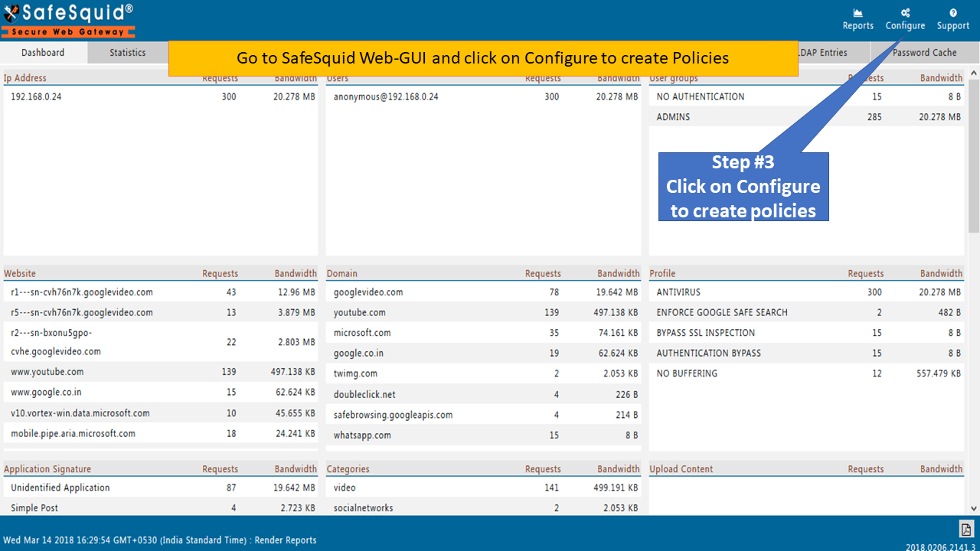The width and height of the screenshot is (980, 551).
Task: Click the www.youtube.com website row
Action: (160, 372)
